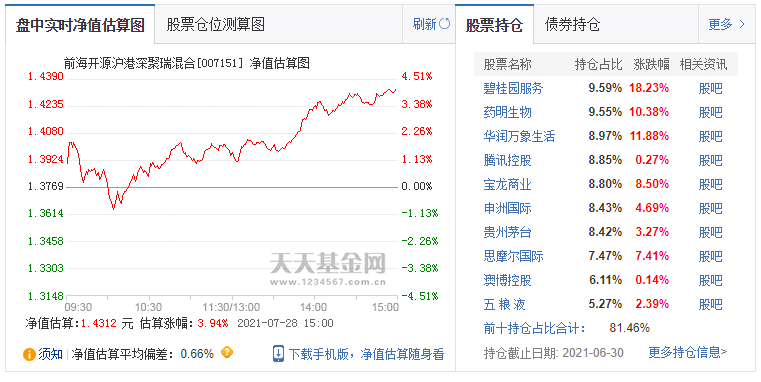The height and width of the screenshot is (382, 761).
Task: Click 股吧 link for 华润万象生活
Action: 710,136
